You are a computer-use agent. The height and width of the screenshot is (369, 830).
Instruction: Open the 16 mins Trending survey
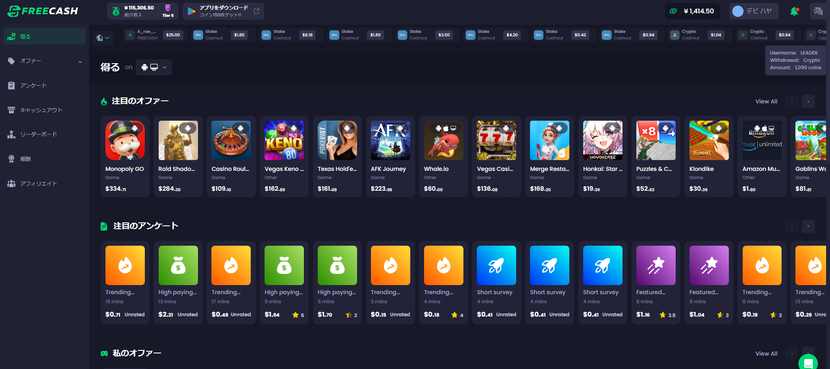125,282
